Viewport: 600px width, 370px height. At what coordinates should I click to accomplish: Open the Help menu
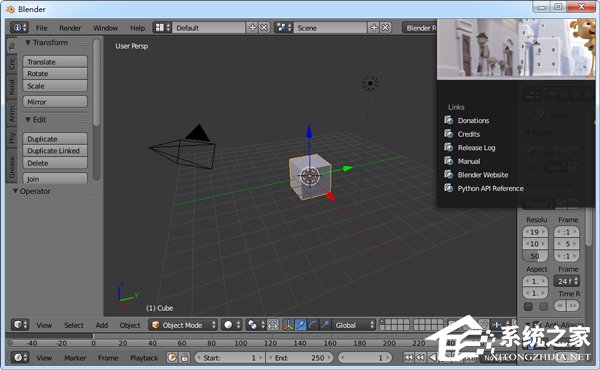click(137, 28)
